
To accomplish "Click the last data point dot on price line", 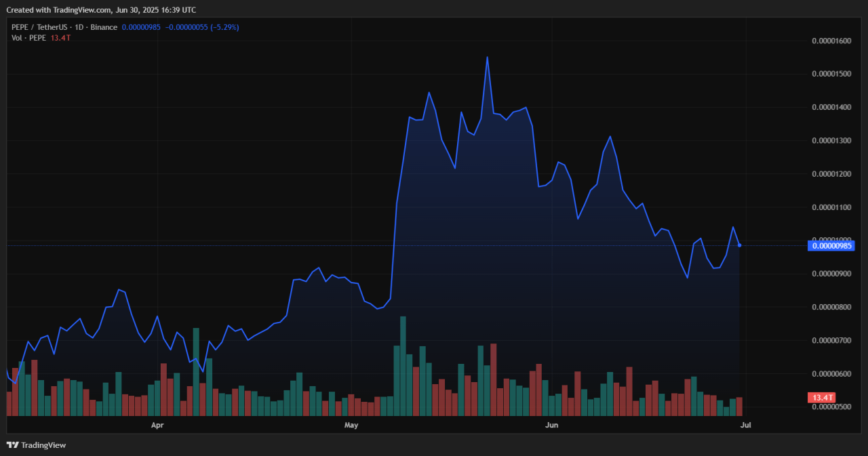I will [739, 245].
